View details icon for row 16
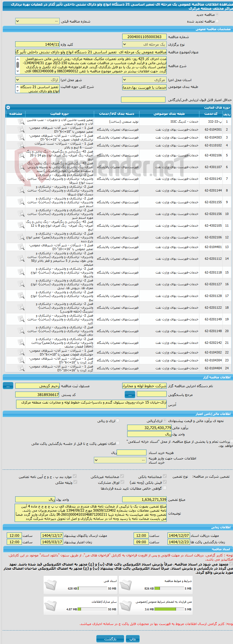This screenshot has height=644, width=233. (21, 284)
